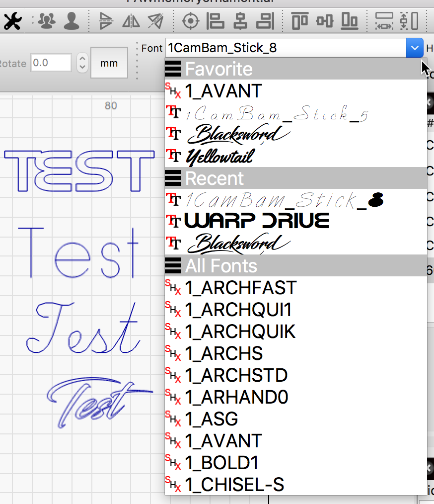Collapse the Recent font section
The height and width of the screenshot is (504, 434).
tap(173, 178)
